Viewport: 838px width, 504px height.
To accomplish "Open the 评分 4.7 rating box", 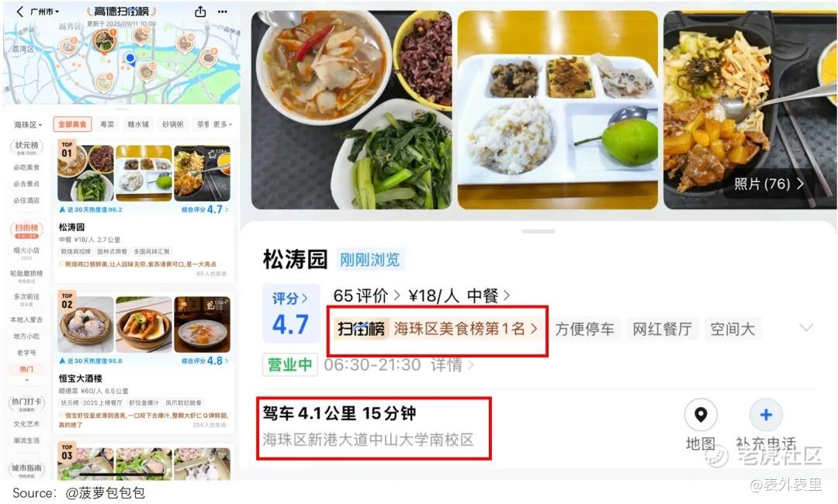I will pos(291,313).
